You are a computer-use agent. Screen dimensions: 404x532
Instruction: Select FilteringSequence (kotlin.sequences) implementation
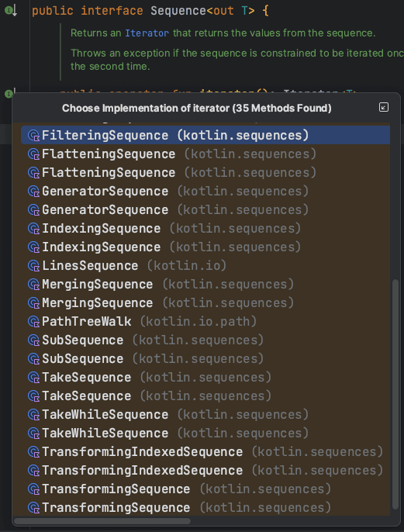(205, 136)
